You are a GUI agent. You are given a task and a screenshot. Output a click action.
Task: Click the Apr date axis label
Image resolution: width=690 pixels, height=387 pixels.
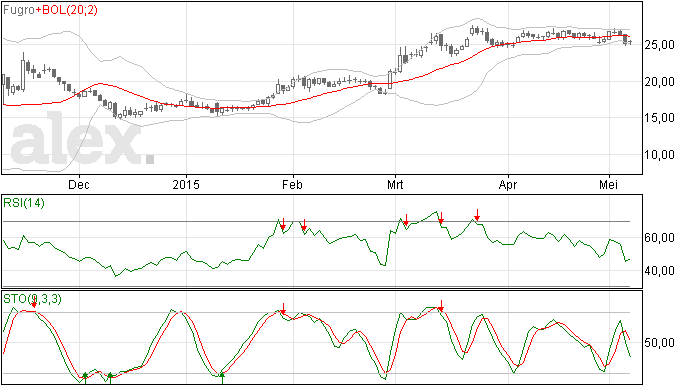(x=508, y=185)
